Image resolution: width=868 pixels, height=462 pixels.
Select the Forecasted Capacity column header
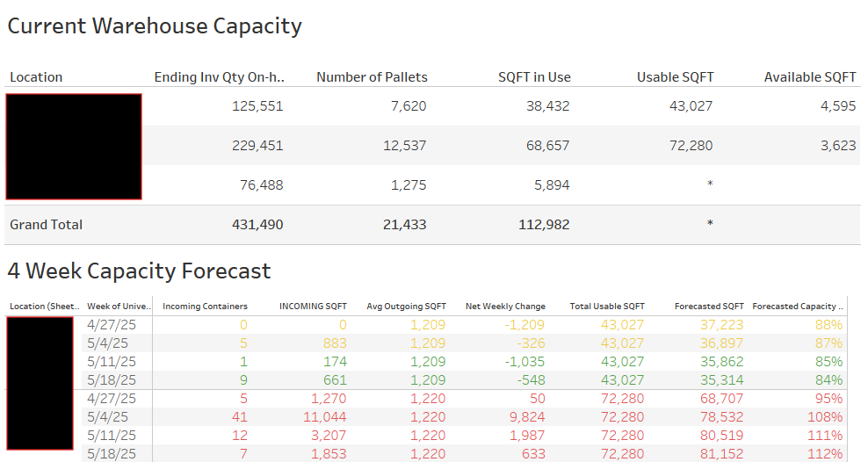[x=798, y=307]
